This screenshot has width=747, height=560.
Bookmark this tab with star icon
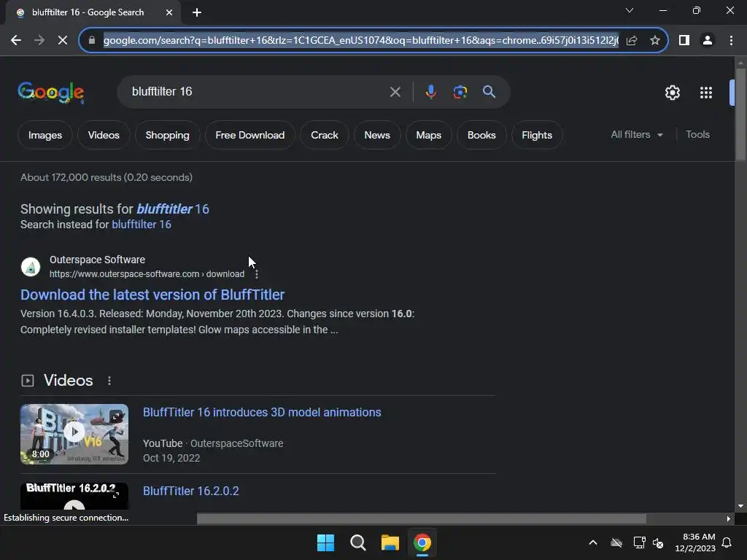(x=655, y=41)
